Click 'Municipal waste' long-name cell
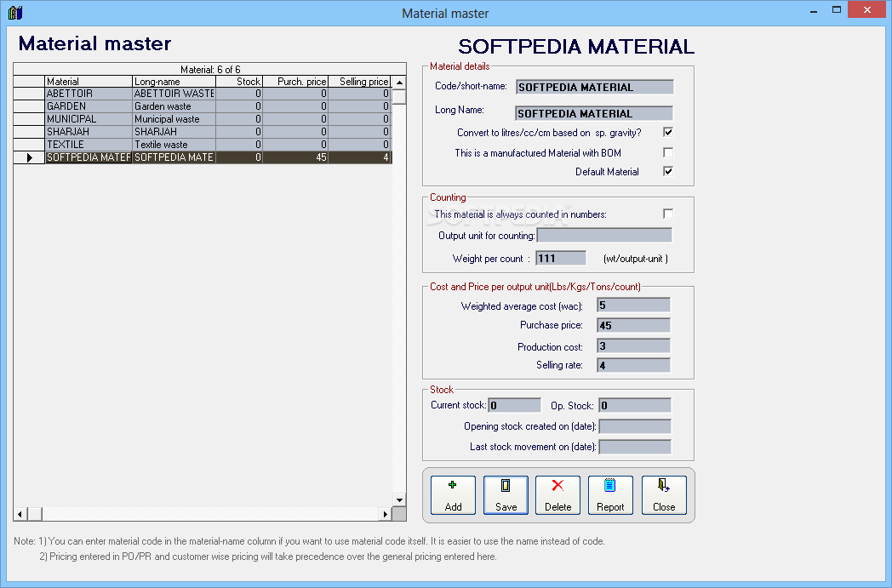Screen dimensions: 892x588 [174, 119]
